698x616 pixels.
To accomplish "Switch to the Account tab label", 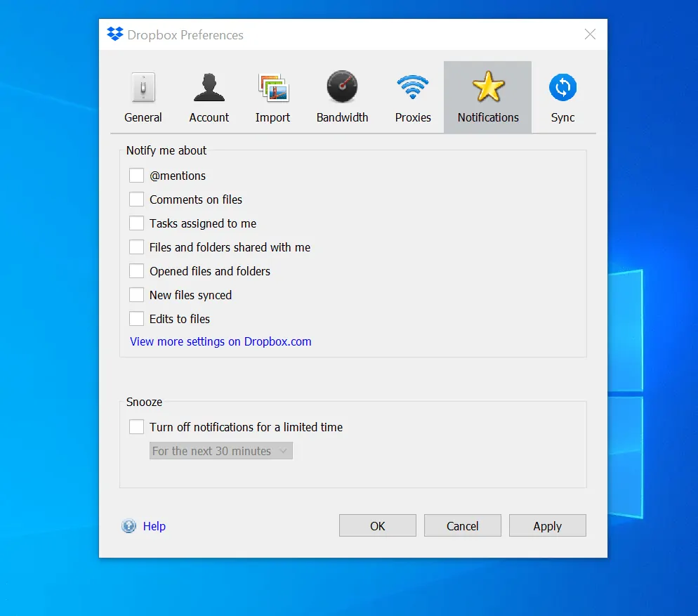I will click(209, 117).
